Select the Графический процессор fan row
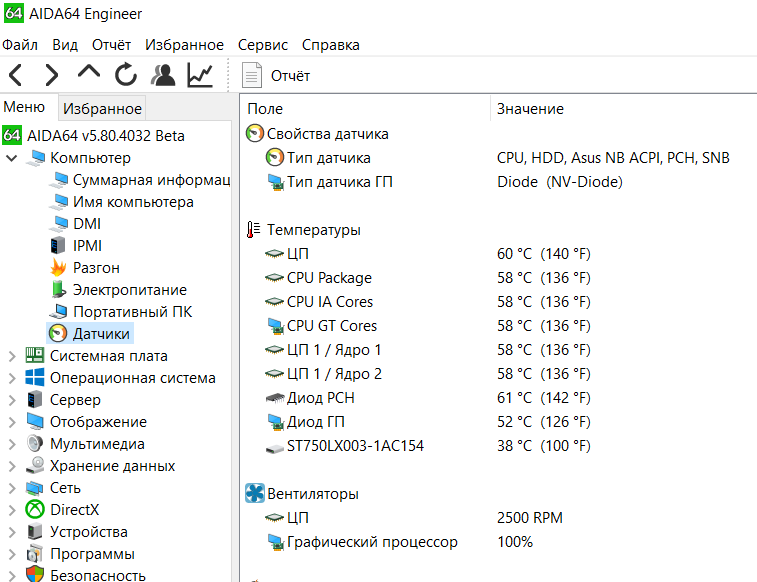Screen dimensions: 757x582 [x=498, y=542]
